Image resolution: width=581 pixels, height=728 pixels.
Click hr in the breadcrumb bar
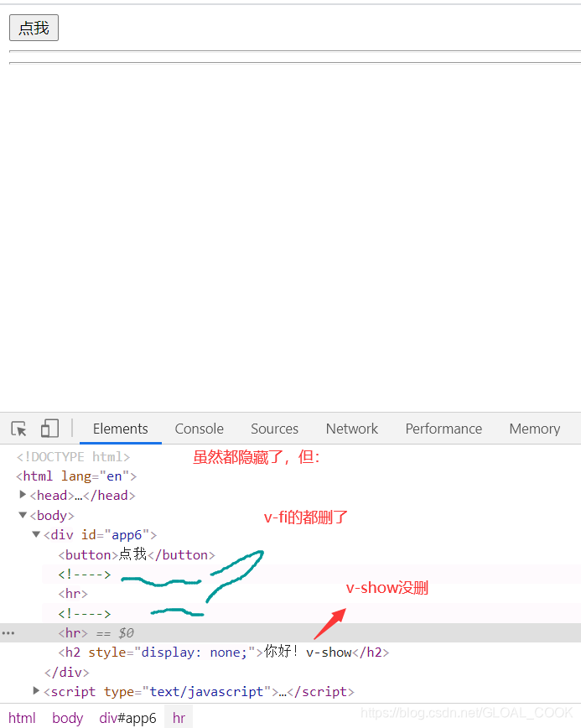(x=179, y=718)
